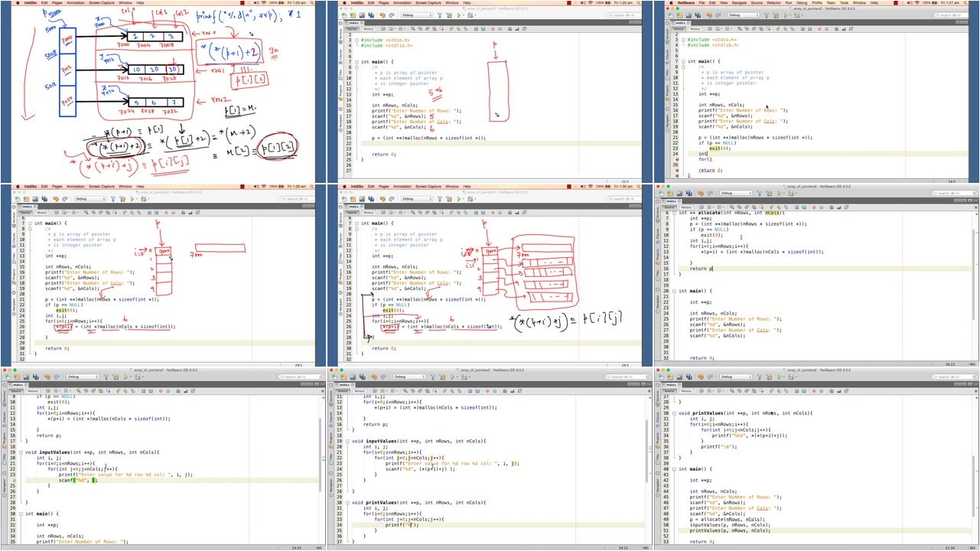Click Redo icon in 1:27 am NetBeans frame
This screenshot has height=551, width=980.
(x=718, y=15)
